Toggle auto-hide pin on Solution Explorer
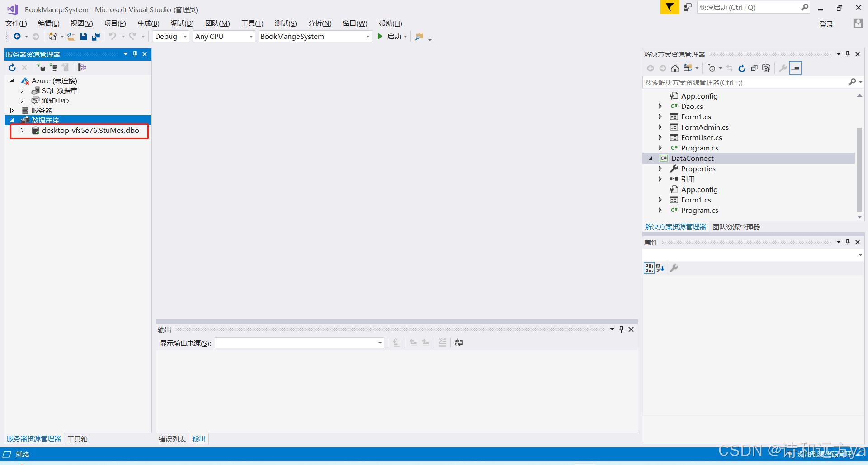Image resolution: width=868 pixels, height=465 pixels. pos(848,54)
